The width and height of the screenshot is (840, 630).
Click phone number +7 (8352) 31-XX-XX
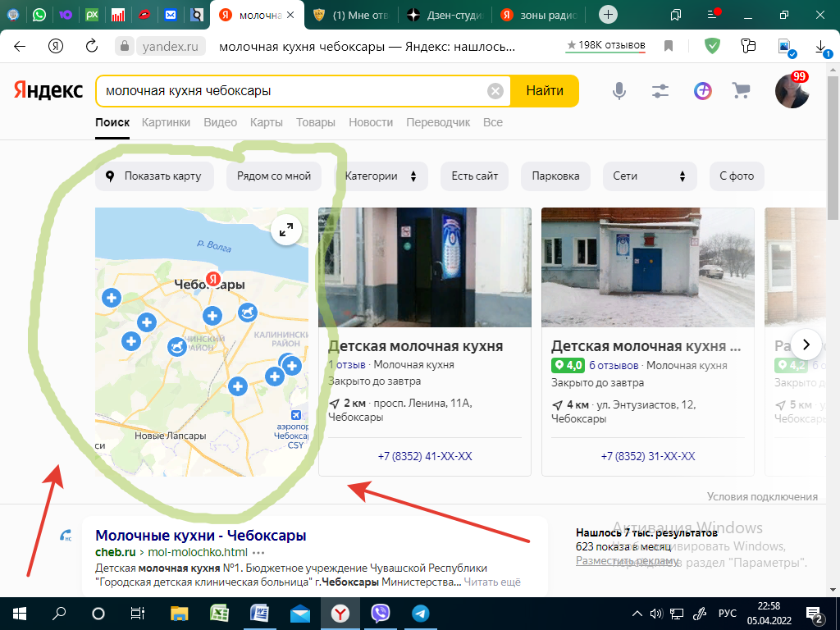(x=648, y=456)
